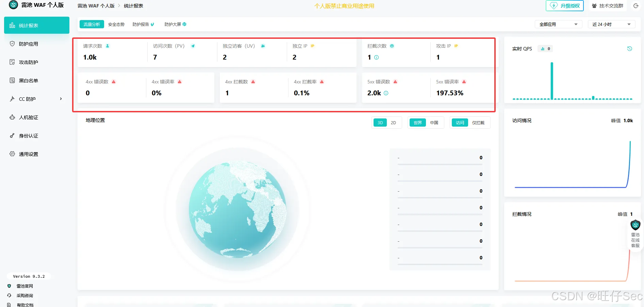Screen dimensions: 644x307
Task: Click the logout icon at top right
Action: [x=636, y=6]
